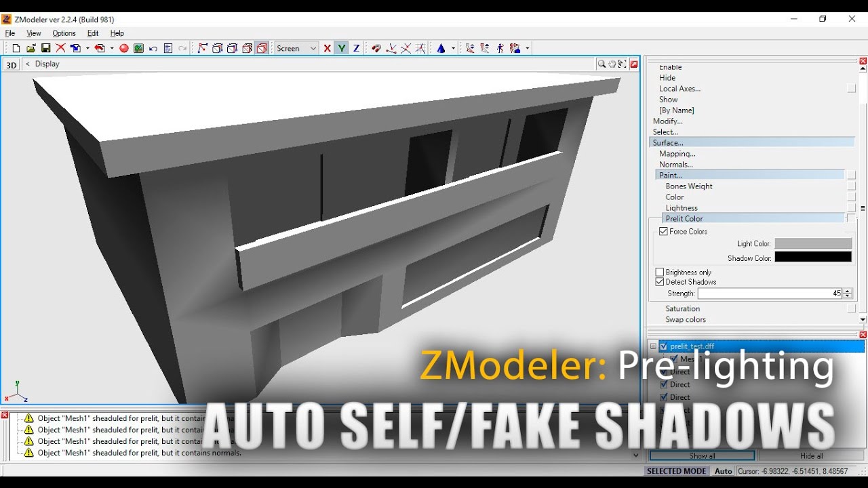Open the Options menu
868x488 pixels.
(64, 33)
